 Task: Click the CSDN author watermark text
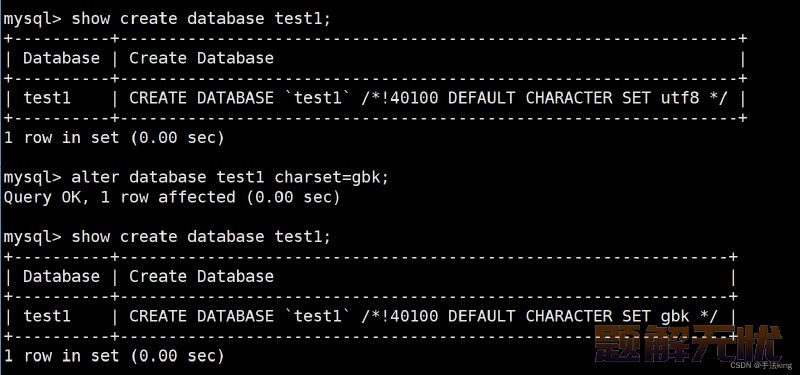pyautogui.click(x=762, y=365)
